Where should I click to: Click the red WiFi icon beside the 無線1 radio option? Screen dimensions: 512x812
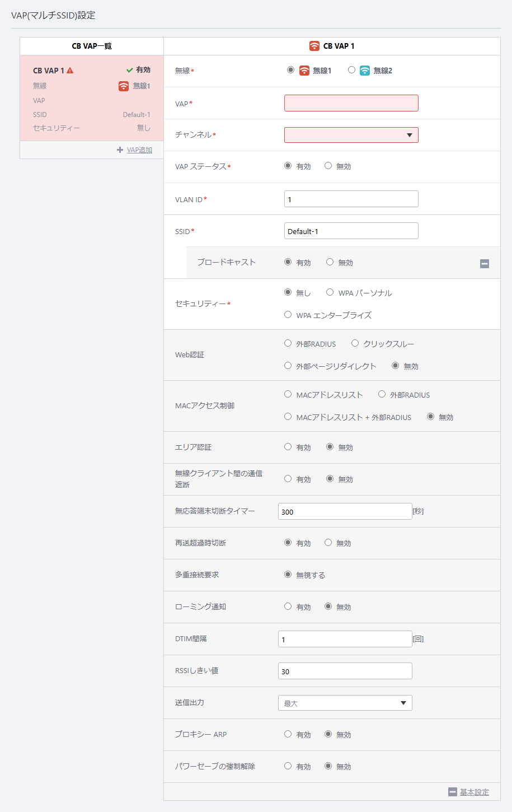304,71
